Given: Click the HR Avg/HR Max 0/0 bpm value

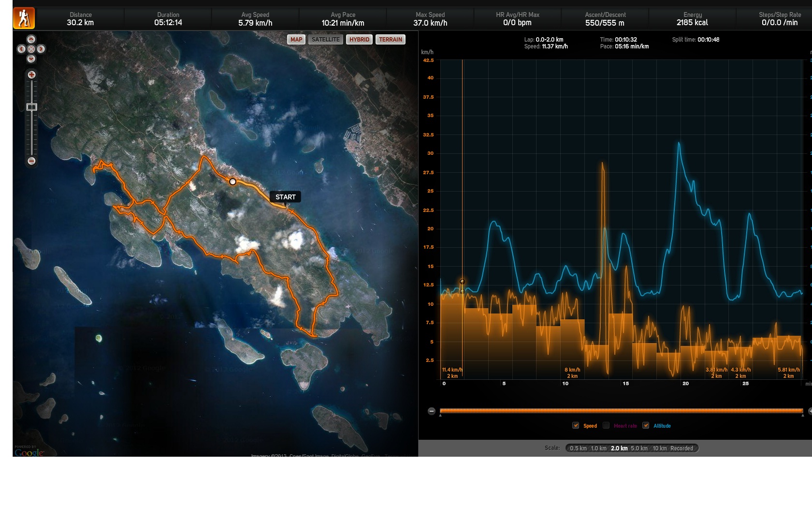Looking at the screenshot, I should coord(517,23).
